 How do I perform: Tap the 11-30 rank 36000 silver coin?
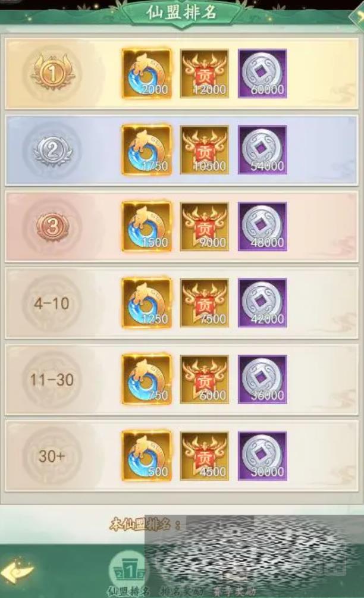point(262,380)
